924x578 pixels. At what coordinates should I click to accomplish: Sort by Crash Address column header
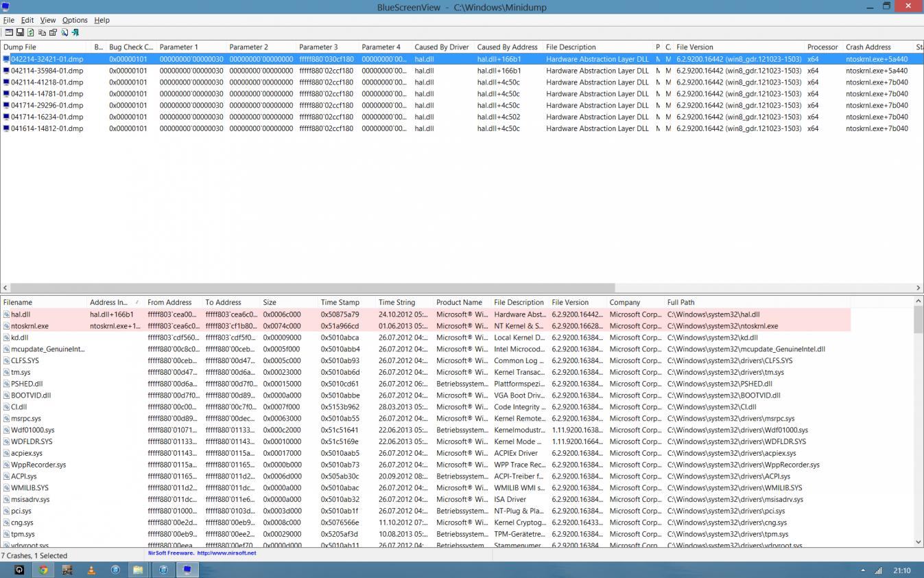878,47
